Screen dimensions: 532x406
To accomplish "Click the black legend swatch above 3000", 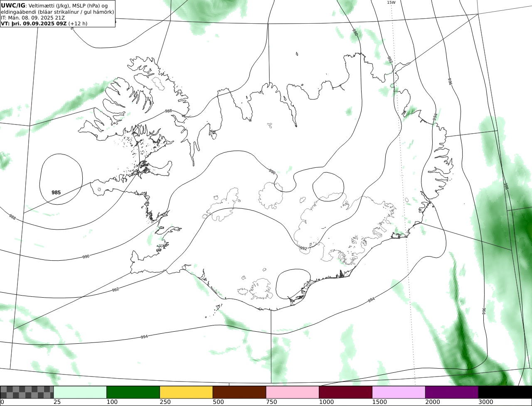I will point(505,392).
